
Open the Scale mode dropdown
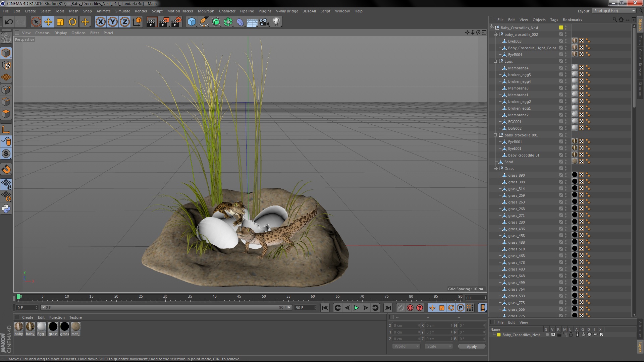coord(439,346)
